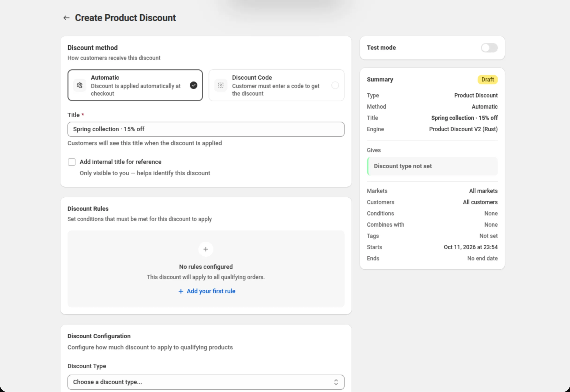Click the No end date value

pos(482,258)
